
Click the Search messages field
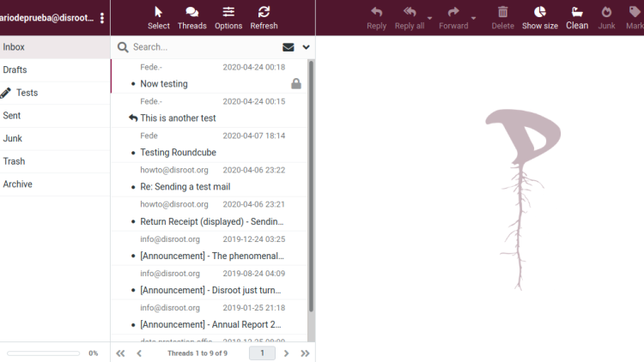click(204, 47)
